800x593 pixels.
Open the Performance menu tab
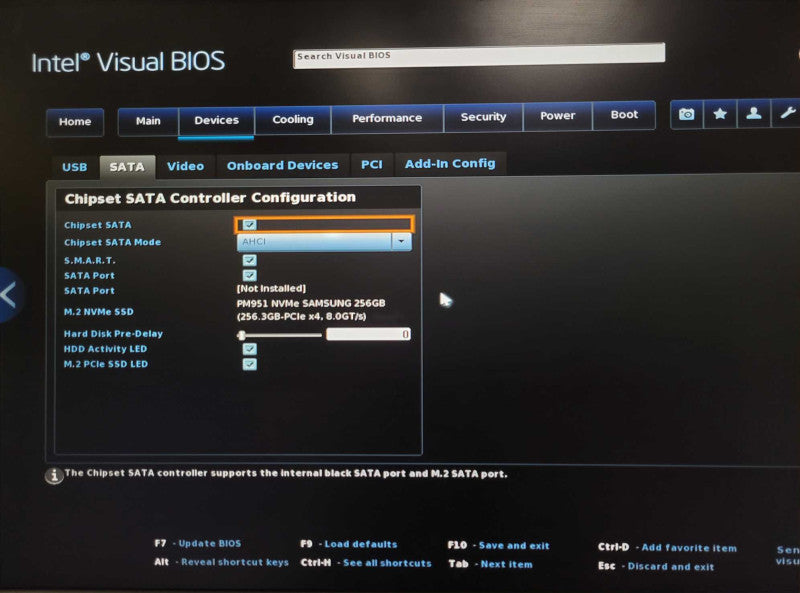[387, 118]
